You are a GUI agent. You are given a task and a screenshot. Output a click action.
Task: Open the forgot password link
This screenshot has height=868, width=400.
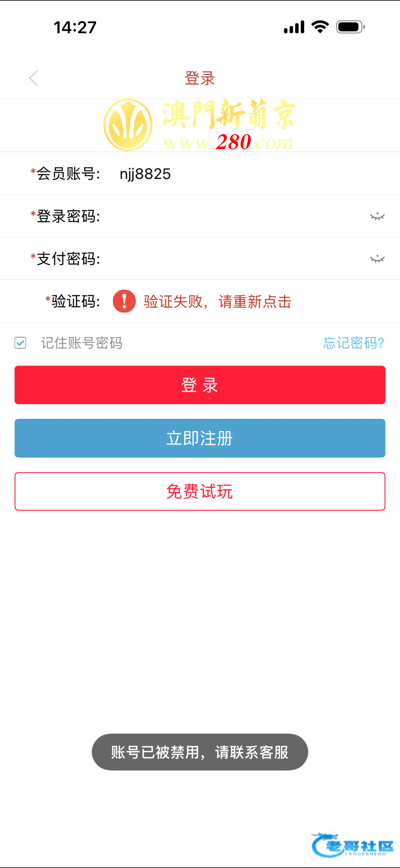click(353, 343)
